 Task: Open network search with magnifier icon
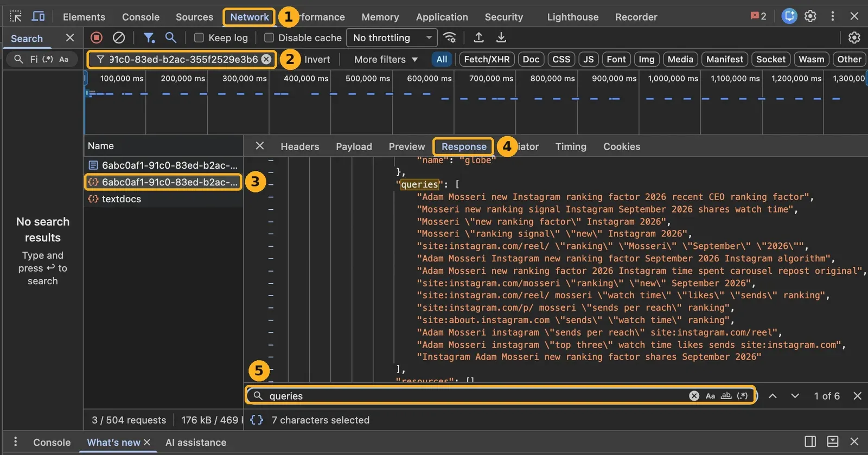coord(171,37)
